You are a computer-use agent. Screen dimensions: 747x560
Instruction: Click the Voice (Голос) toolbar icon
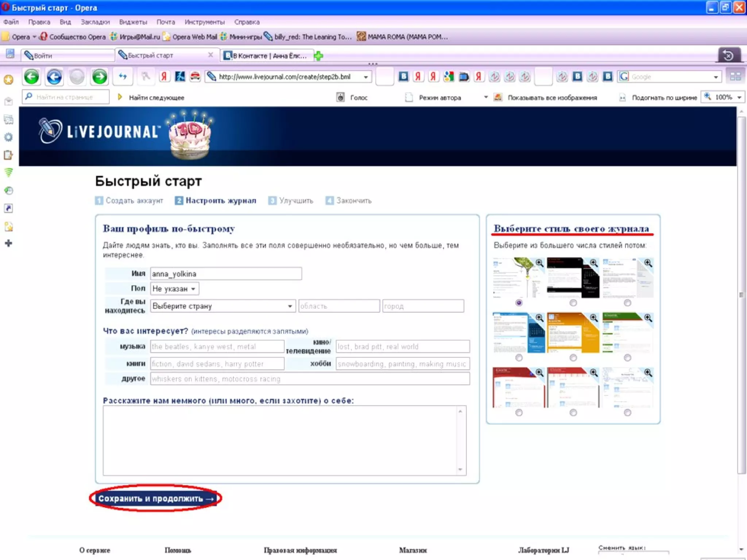340,97
